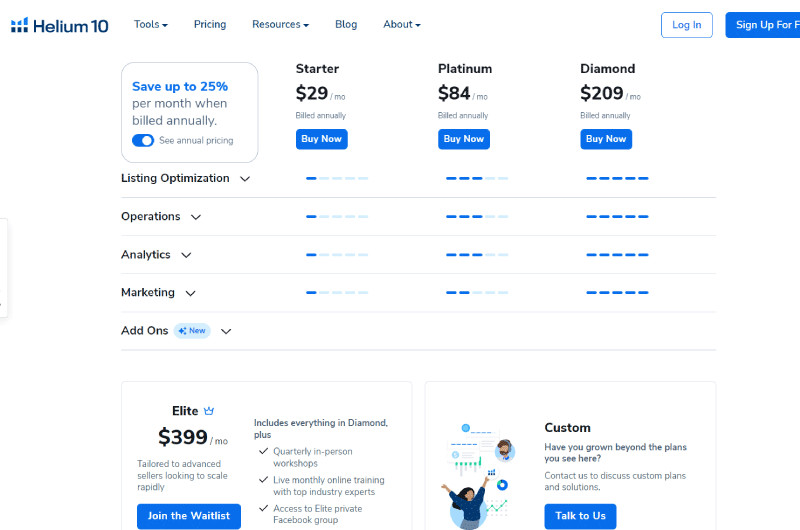Buy the Platinum plan now
Viewport: 800px width, 530px height.
464,139
